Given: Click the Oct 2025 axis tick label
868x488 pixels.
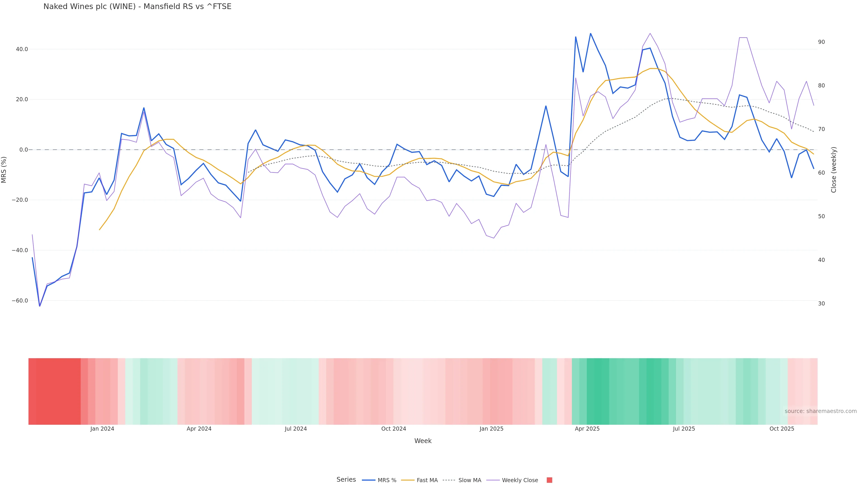Looking at the screenshot, I should [x=782, y=429].
